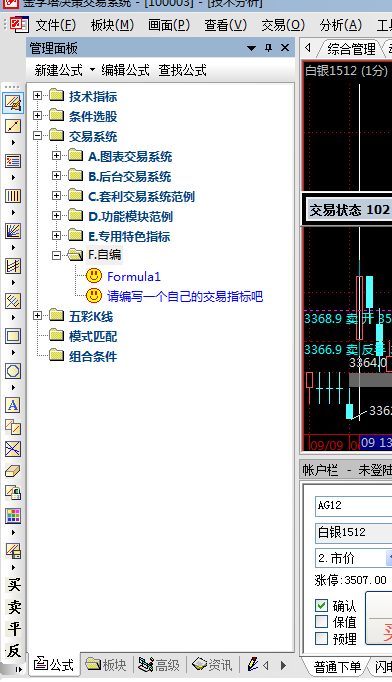Image resolution: width=392 pixels, height=682 pixels.
Task: Expand the B.后台交易系统 folder
Action: pyautogui.click(x=57, y=176)
